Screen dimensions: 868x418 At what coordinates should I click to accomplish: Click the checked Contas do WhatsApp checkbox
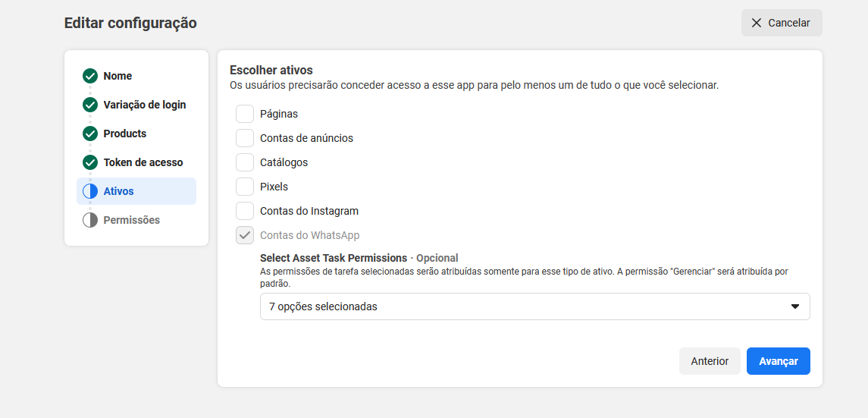(245, 235)
